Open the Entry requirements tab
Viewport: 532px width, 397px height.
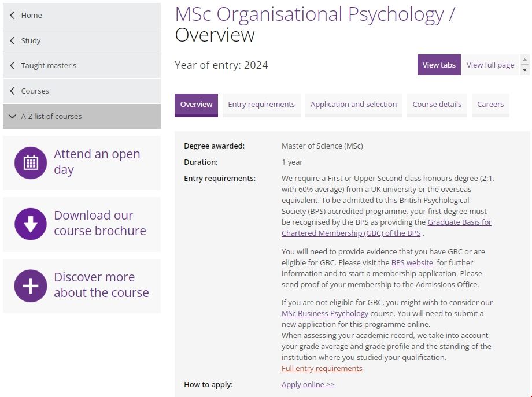tap(261, 105)
